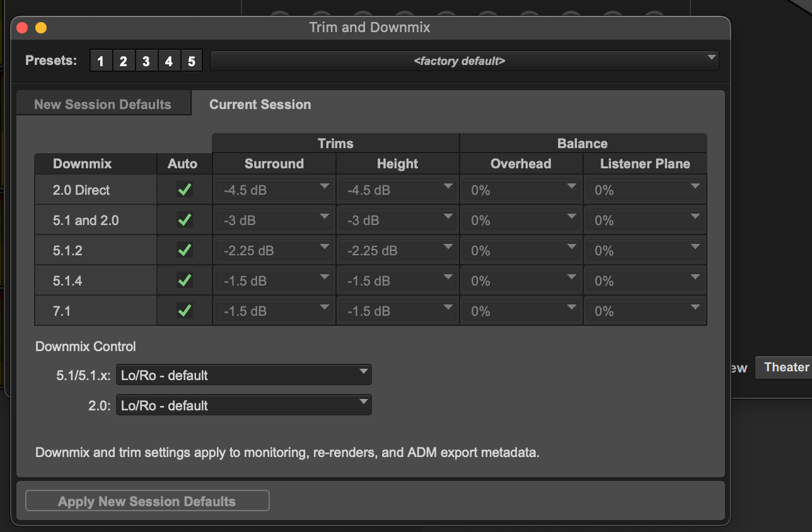Open the 5.1/5.1.x downmix control dropdown

click(x=244, y=375)
